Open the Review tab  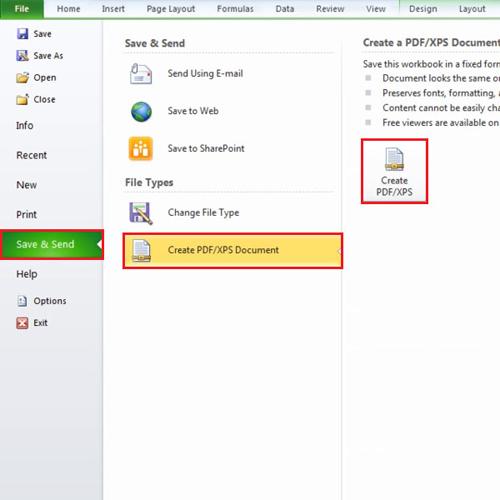(330, 9)
